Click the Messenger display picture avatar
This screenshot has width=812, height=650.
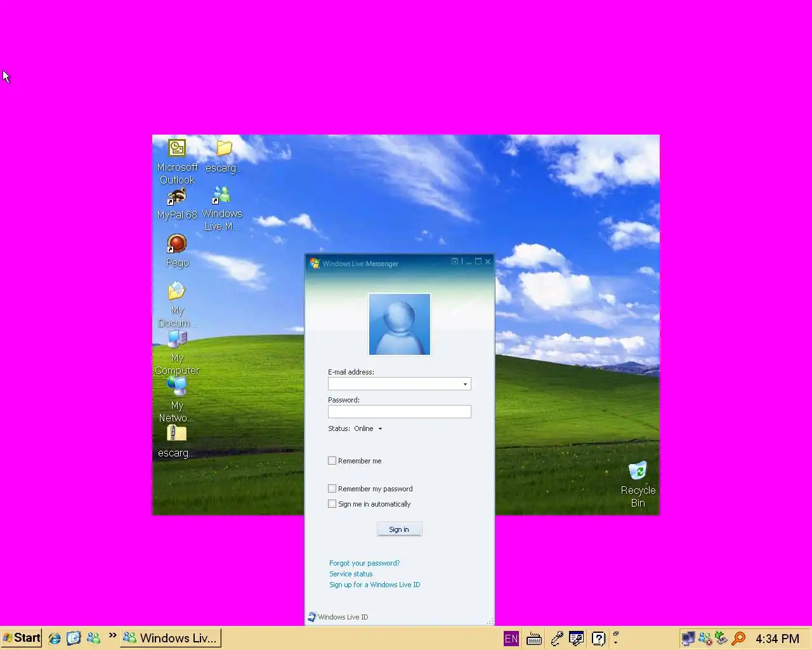[x=400, y=324]
